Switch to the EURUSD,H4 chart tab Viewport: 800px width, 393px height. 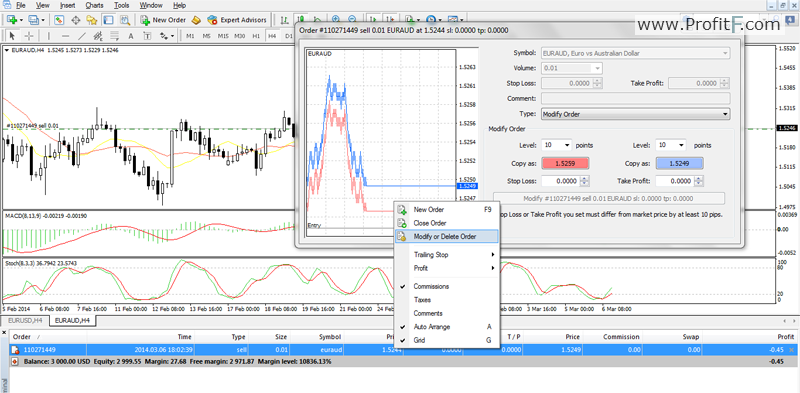coord(24,321)
